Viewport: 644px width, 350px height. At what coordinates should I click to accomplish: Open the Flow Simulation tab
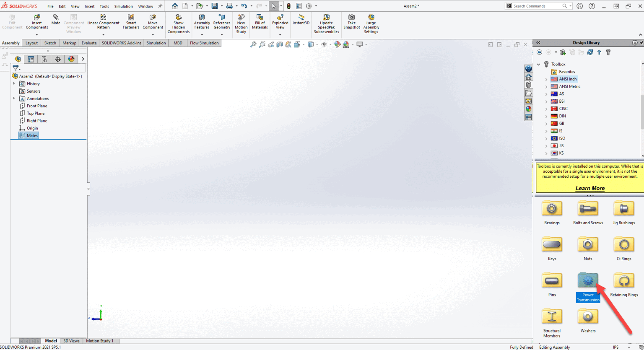(204, 43)
